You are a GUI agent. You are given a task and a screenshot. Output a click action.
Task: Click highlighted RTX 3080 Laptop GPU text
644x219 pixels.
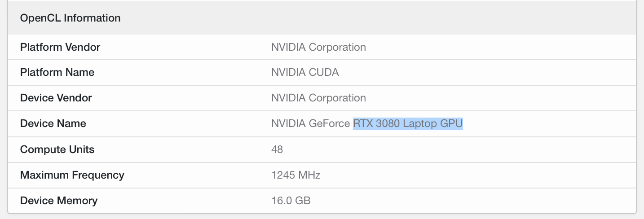point(408,123)
